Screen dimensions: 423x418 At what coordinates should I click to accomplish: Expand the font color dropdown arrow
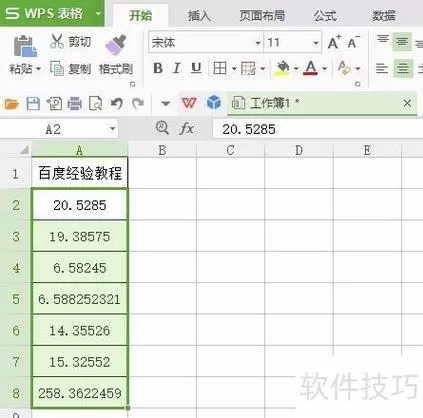(x=324, y=69)
